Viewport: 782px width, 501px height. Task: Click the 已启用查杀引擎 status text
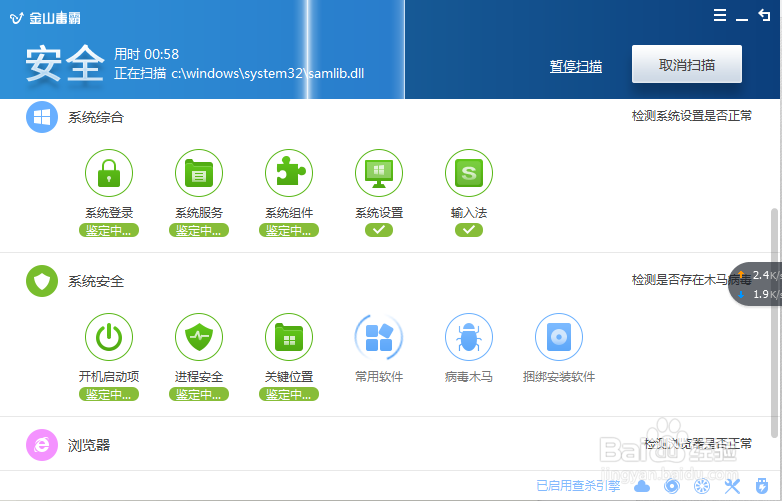pos(578,486)
